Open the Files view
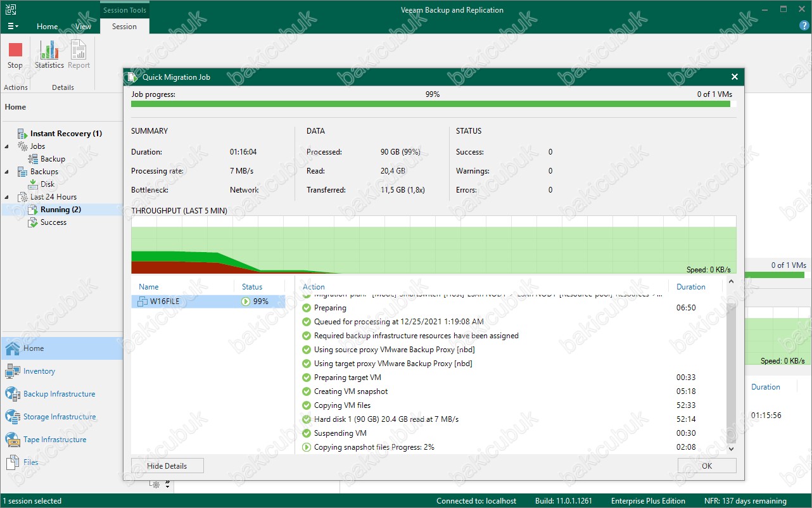The image size is (812, 508). 61,462
